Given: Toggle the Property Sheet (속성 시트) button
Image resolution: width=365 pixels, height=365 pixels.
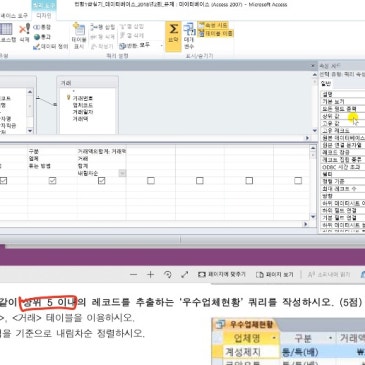Looking at the screenshot, I should point(213,25).
